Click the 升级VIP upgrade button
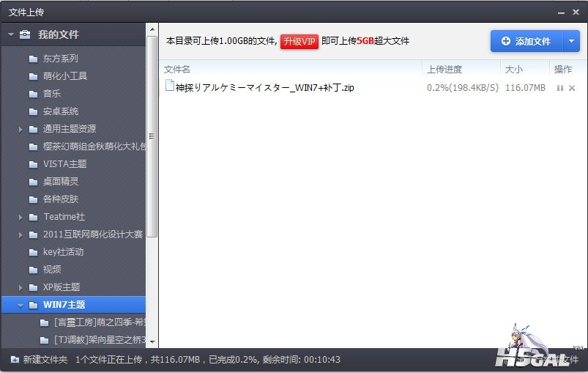This screenshot has width=588, height=373. 299,42
